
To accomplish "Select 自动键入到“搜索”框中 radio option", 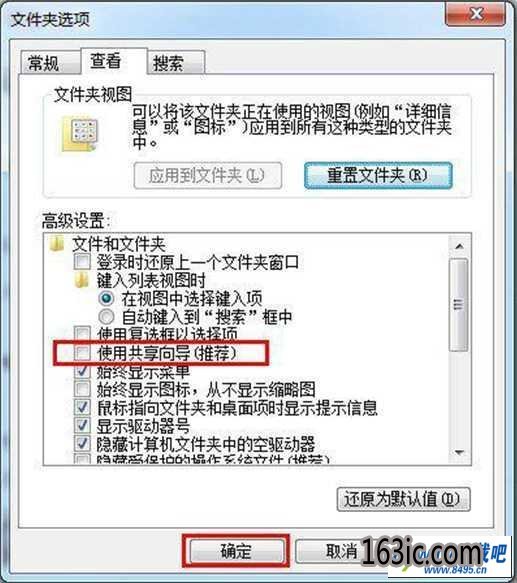I will coord(106,317).
